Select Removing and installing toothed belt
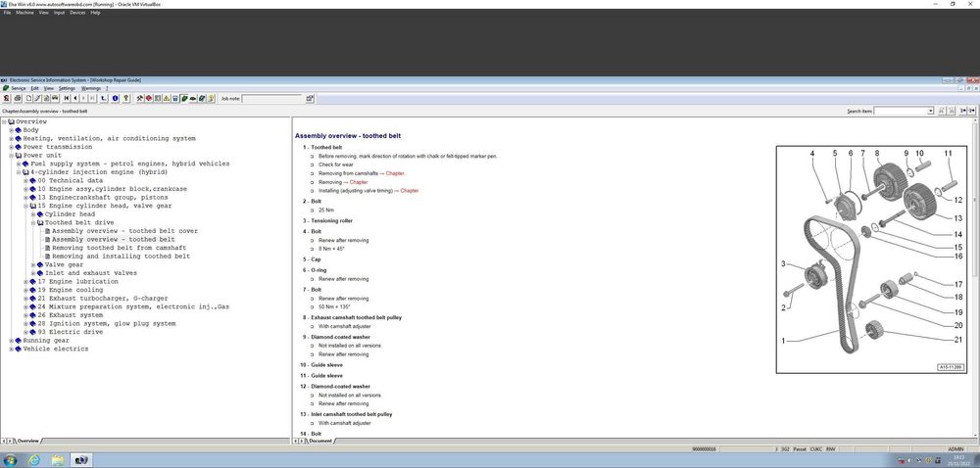This screenshot has width=980, height=468. pyautogui.click(x=121, y=257)
